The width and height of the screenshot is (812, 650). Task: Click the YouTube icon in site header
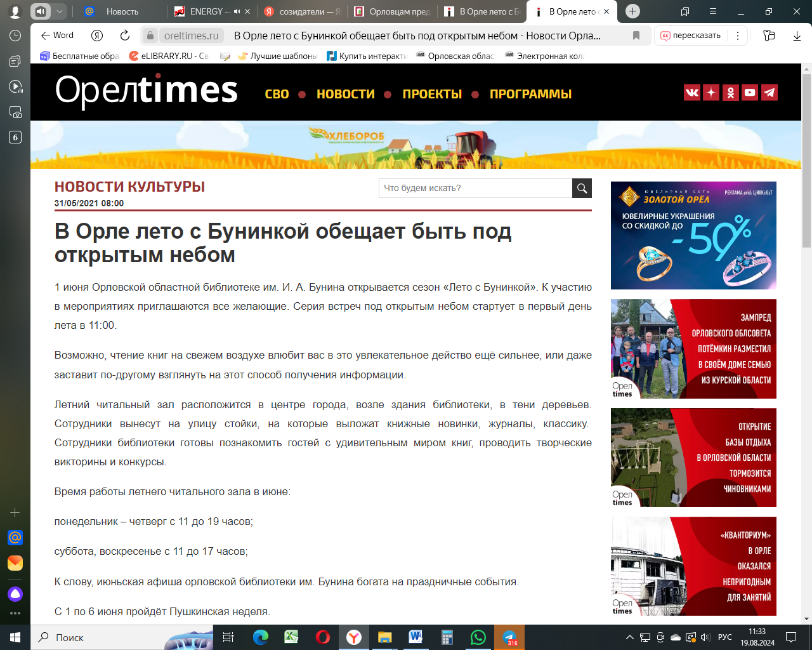coord(750,93)
